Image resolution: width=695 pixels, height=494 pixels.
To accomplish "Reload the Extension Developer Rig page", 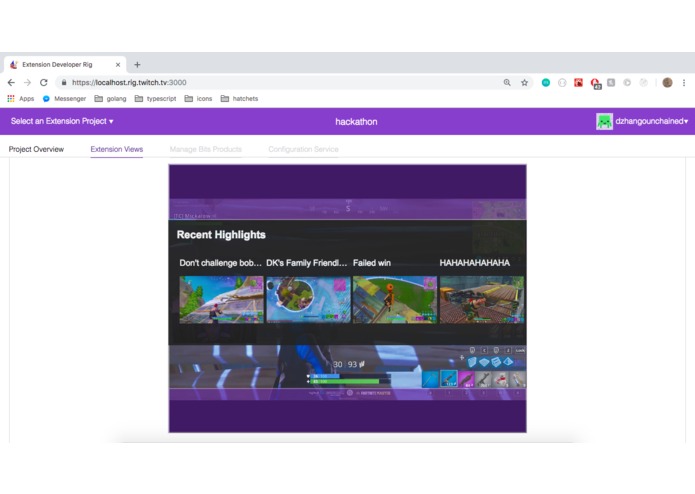I will point(43,82).
